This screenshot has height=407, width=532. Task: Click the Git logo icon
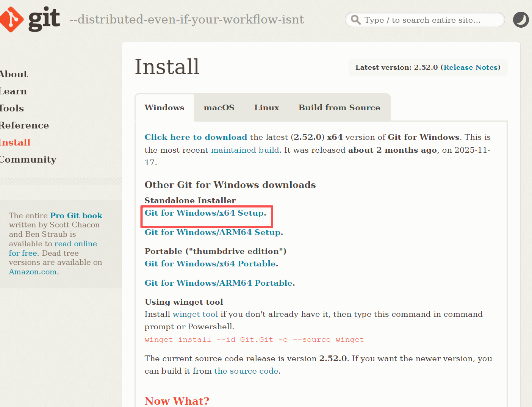[30, 19]
